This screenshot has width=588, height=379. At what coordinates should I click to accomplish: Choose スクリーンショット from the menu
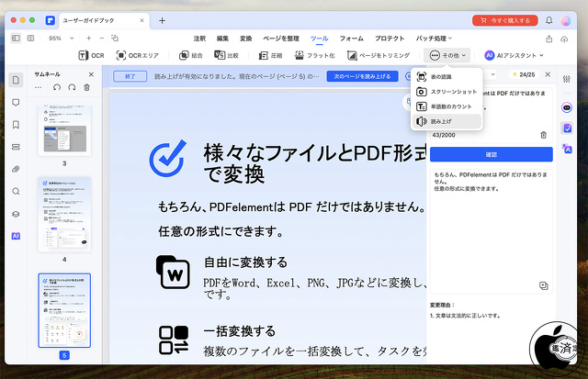point(447,92)
